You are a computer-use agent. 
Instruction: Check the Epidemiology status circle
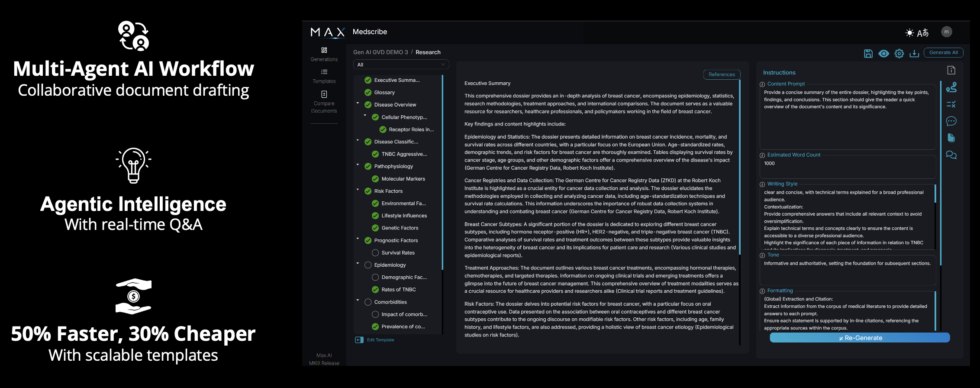368,265
